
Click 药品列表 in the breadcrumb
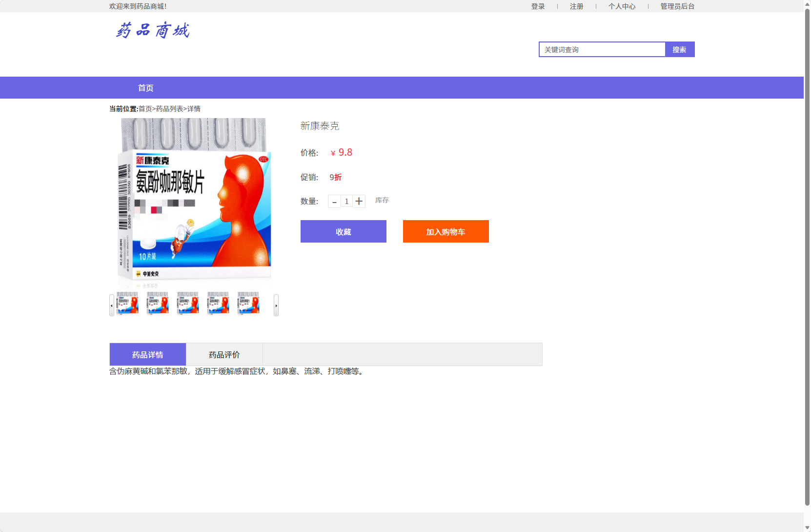[169, 108]
